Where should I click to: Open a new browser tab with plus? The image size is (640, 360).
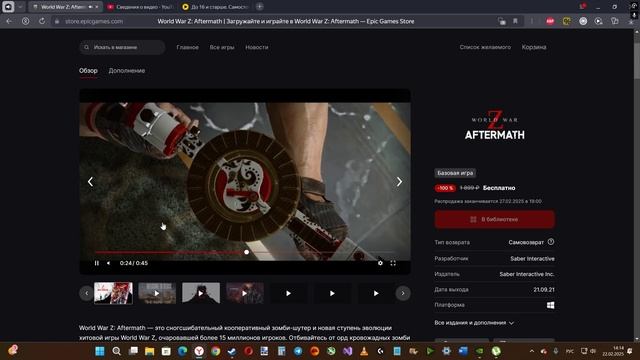pyautogui.click(x=260, y=7)
